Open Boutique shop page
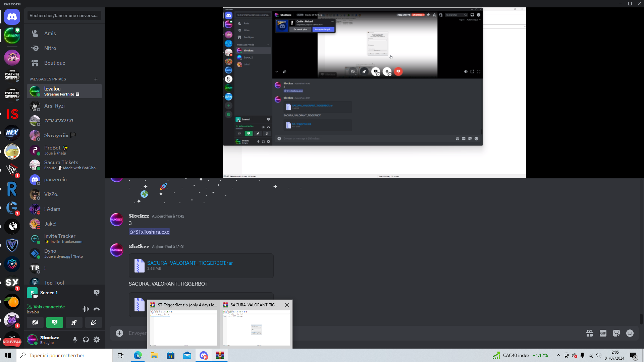 (64, 63)
